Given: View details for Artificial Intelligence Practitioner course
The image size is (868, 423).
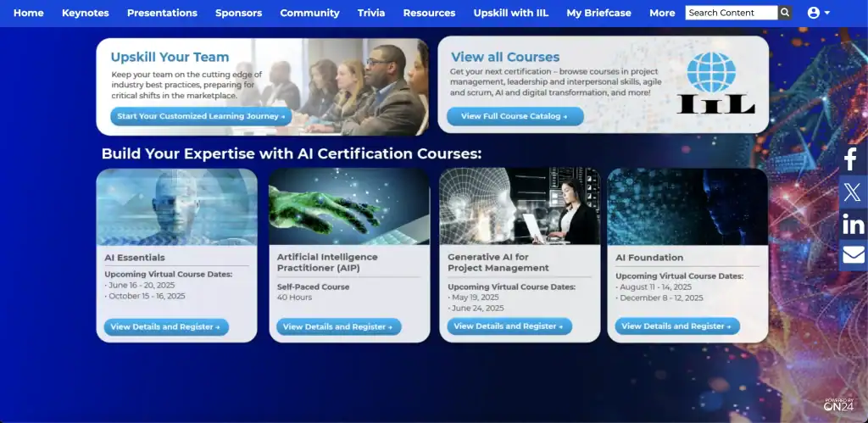Looking at the screenshot, I should 339,326.
